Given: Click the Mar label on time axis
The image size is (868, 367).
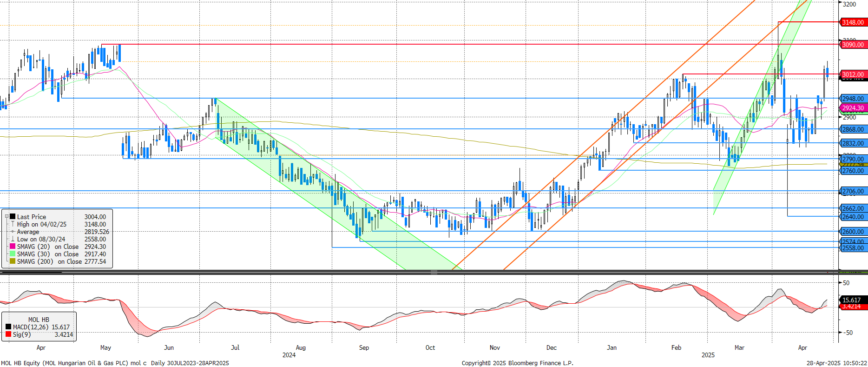Looking at the screenshot, I should [739, 347].
